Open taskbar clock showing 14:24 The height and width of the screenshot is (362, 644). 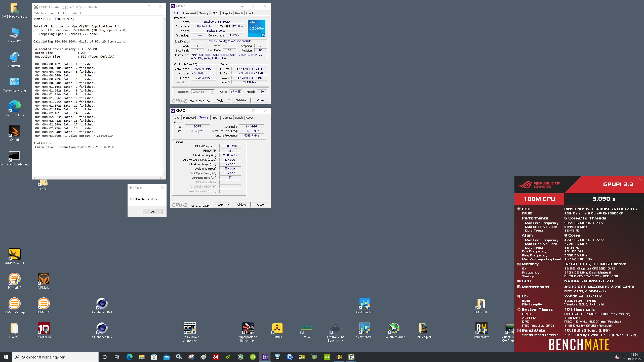click(x=634, y=357)
